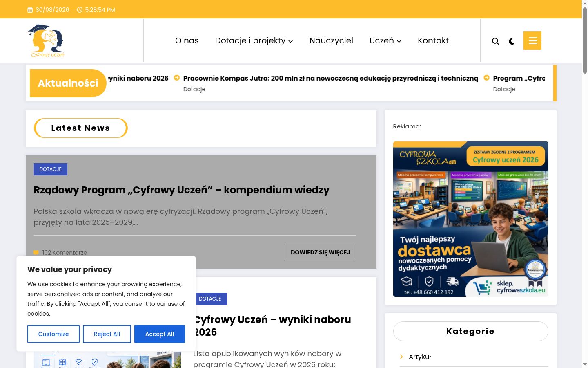The image size is (588, 368).
Task: Open the Program „Cyfro ticker headline
Action: click(x=519, y=78)
